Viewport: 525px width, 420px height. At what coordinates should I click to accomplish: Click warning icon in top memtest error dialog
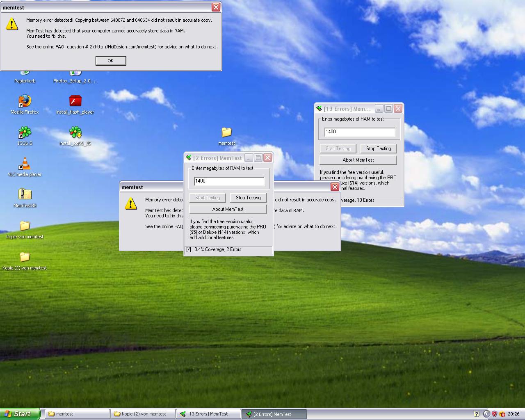[12, 24]
